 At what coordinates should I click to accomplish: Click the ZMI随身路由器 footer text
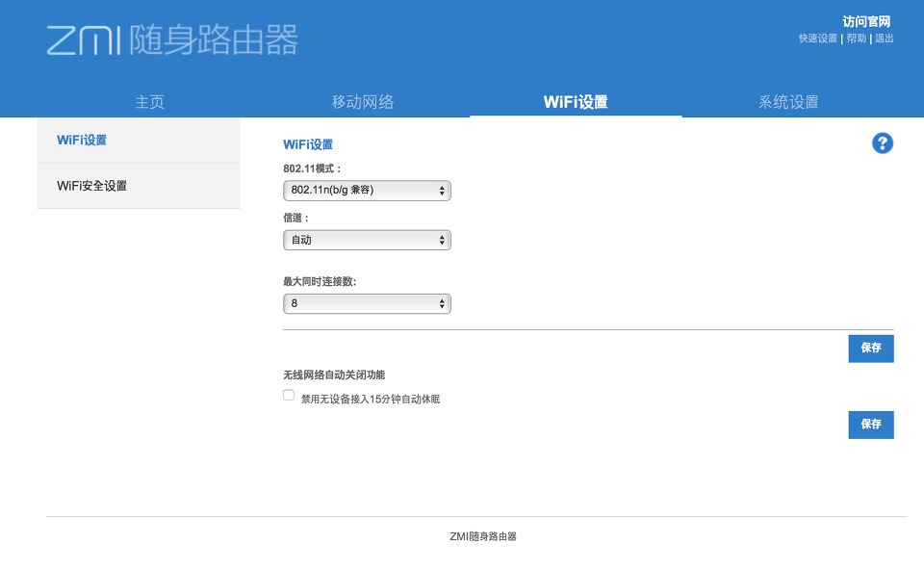tap(483, 536)
